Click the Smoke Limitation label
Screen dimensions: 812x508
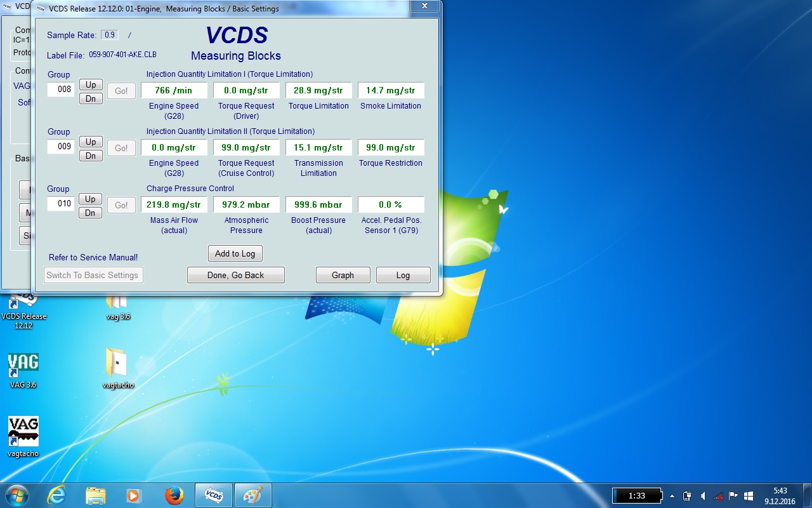coord(391,106)
